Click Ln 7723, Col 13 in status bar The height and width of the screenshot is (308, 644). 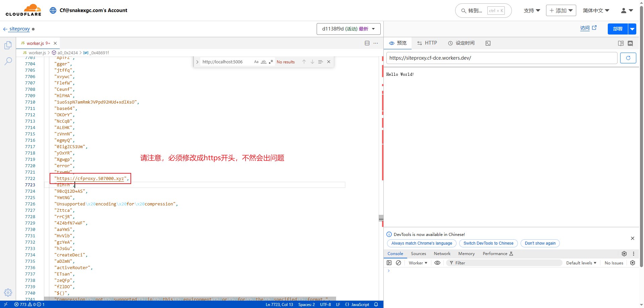(279, 304)
